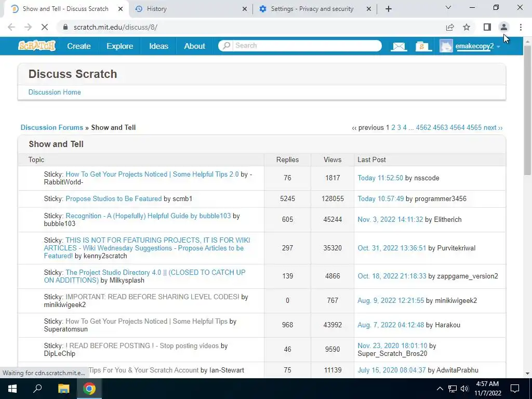Stop loading the page
The image size is (532, 399).
(45, 27)
